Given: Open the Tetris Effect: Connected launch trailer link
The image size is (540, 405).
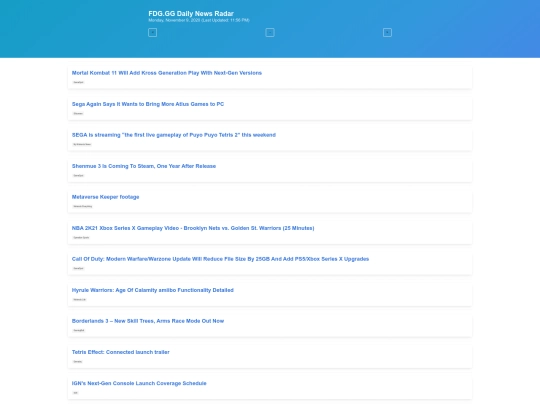Looking at the screenshot, I should 121,352.
